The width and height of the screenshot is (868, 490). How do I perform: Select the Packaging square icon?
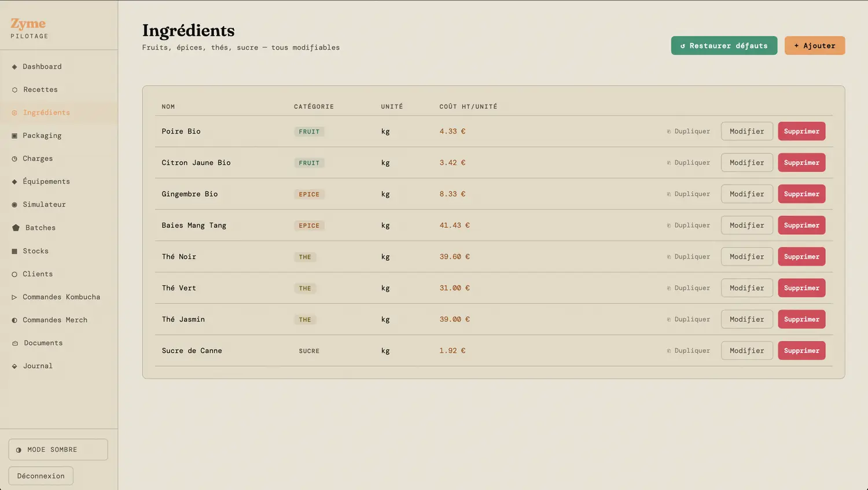coord(14,135)
